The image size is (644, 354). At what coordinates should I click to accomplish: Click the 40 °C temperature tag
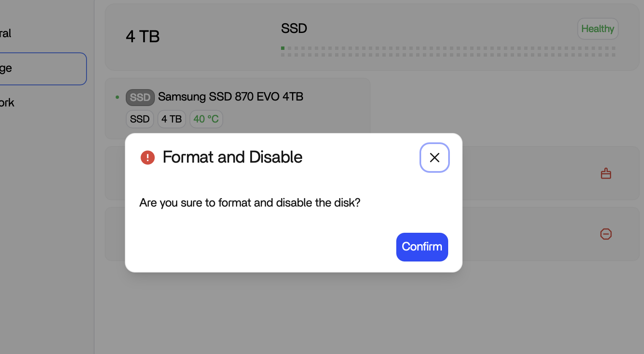[206, 119]
